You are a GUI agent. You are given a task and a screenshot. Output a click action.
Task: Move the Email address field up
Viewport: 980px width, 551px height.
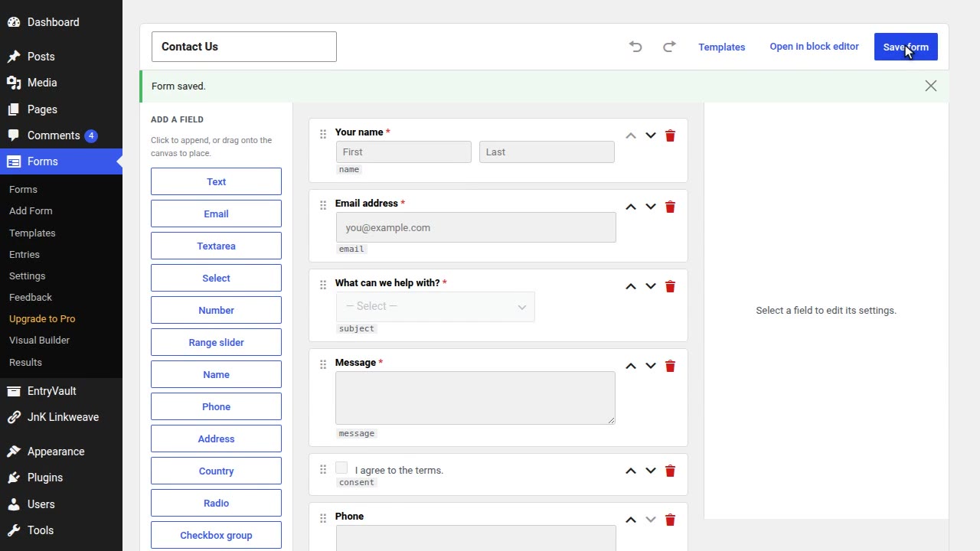631,207
